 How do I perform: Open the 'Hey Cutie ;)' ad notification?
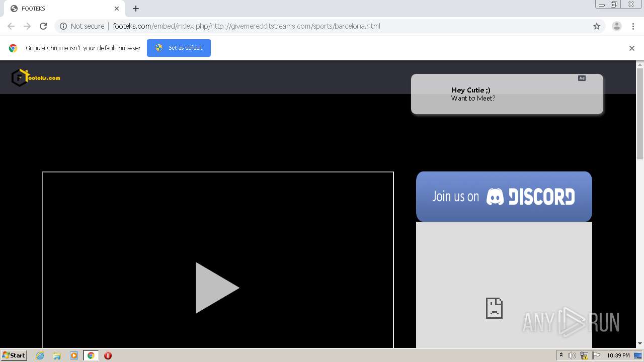coord(507,94)
